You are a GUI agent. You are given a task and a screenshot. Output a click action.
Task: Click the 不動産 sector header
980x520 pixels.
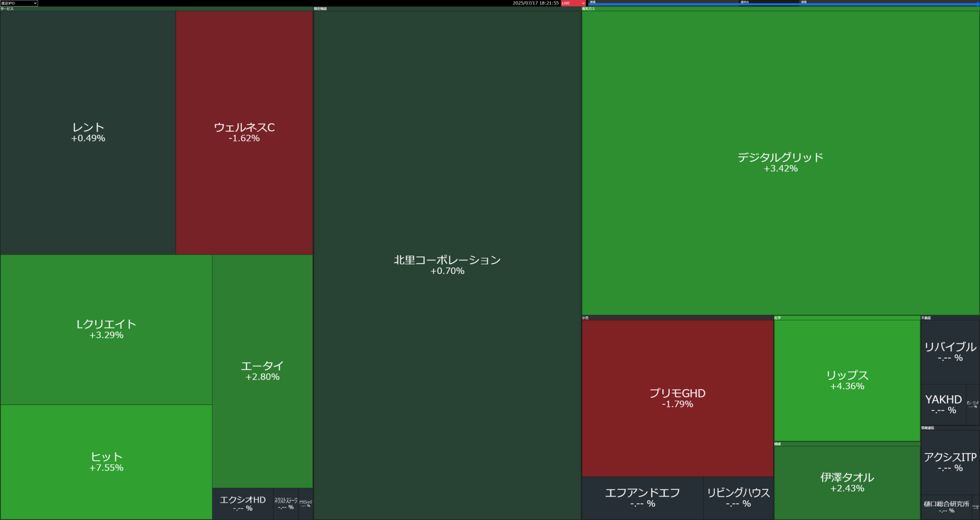click(950, 318)
